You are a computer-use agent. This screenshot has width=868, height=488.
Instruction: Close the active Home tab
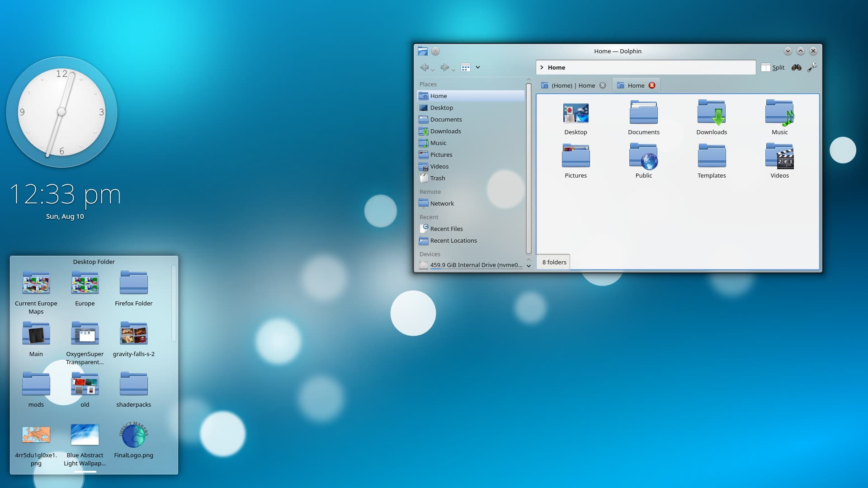click(652, 85)
